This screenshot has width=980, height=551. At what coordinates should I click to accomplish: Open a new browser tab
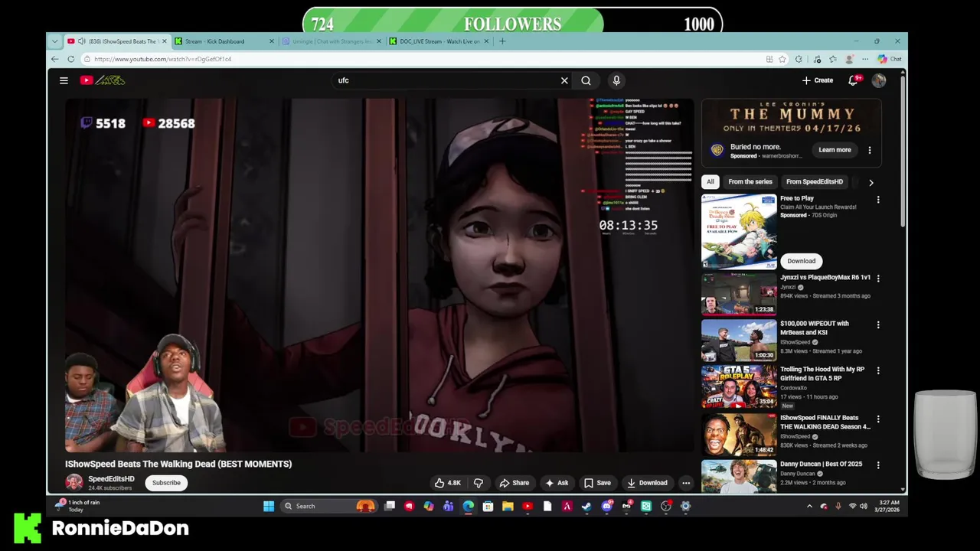[x=502, y=41]
